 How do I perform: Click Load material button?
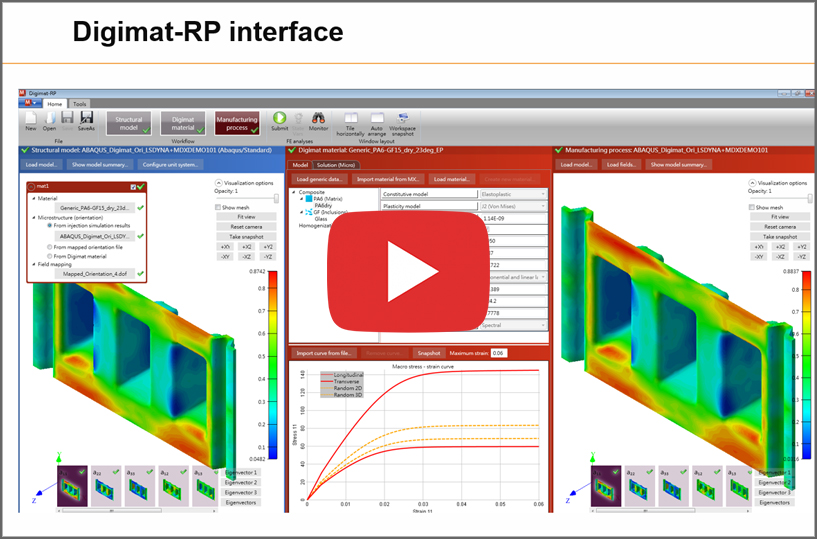452,179
